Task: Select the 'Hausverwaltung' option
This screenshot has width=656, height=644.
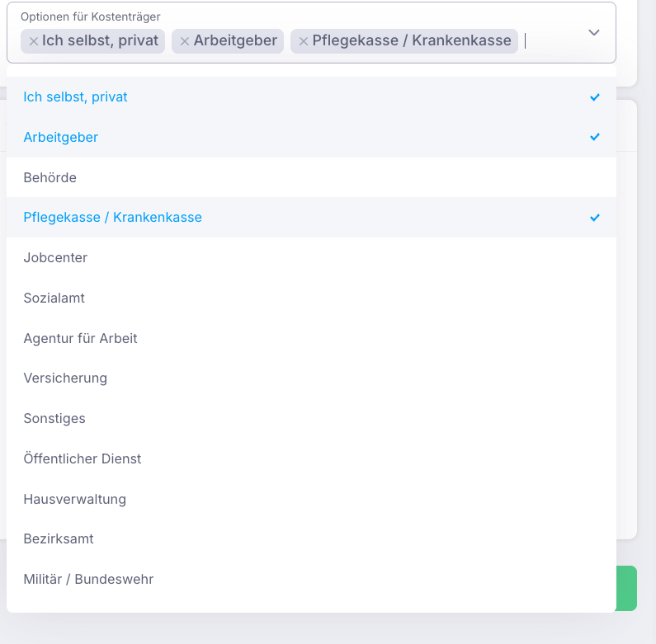Action: click(311, 499)
